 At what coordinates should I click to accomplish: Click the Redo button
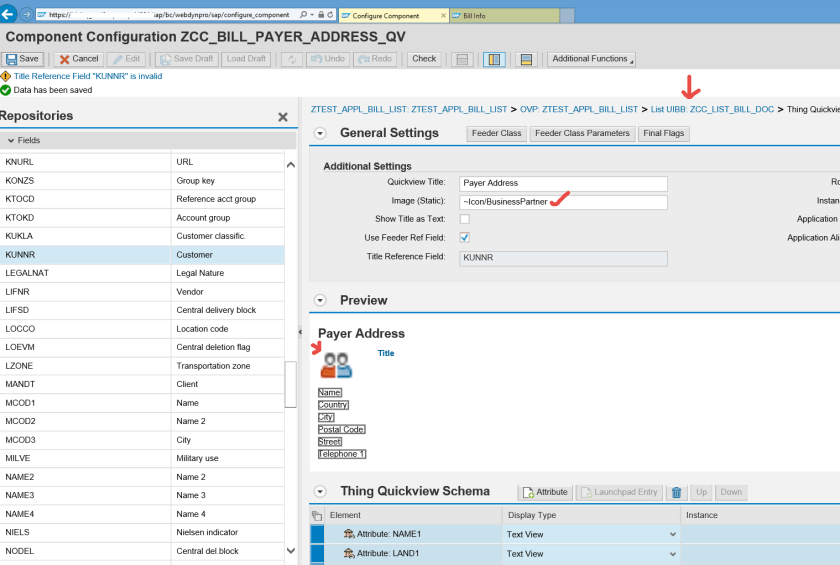[x=375, y=59]
